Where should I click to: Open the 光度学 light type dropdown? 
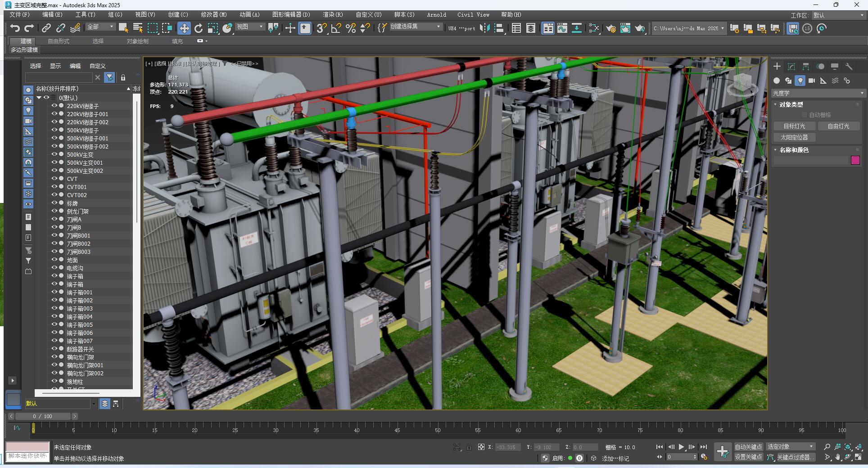818,93
